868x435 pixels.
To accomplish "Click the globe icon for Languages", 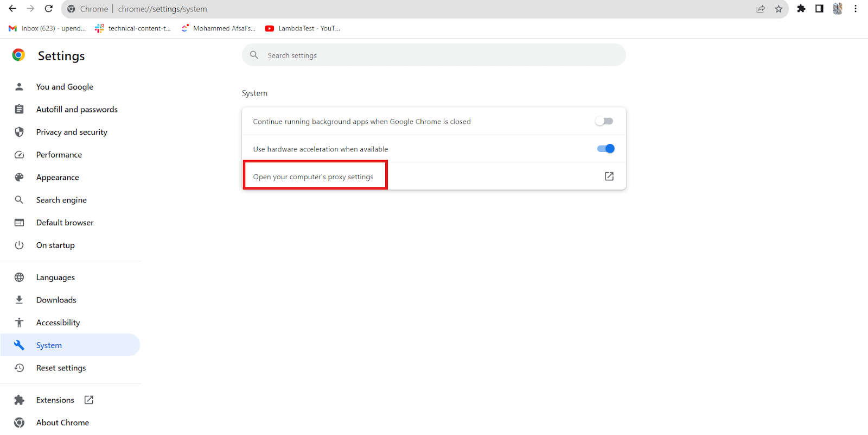I will click(x=19, y=278).
